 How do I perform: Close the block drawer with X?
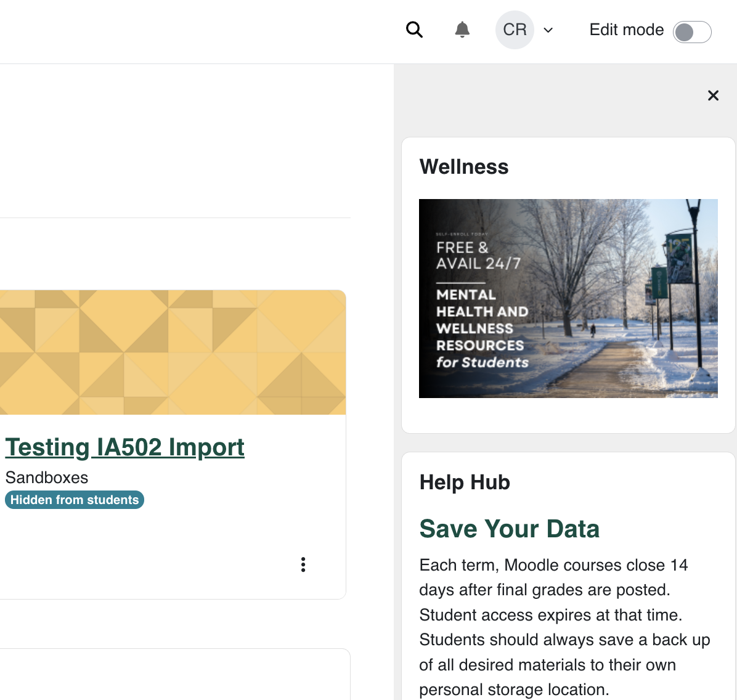(x=713, y=96)
